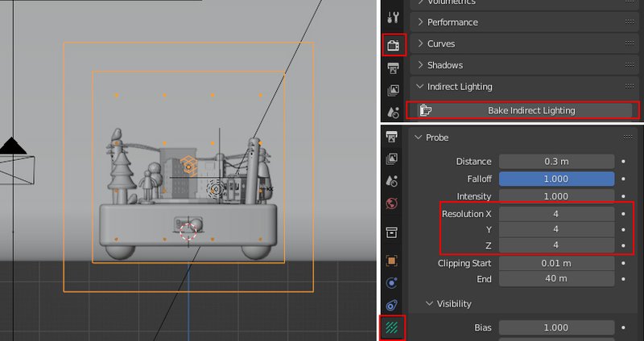The width and height of the screenshot is (644, 341).
Task: Open the green Light Probe data properties tab
Action: pos(392,327)
